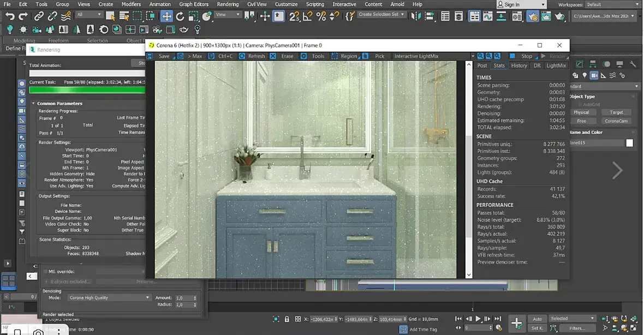Viewport: 644px width, 335px height.
Task: Click Erase in Corona frame buffer toolbar
Action: point(287,56)
